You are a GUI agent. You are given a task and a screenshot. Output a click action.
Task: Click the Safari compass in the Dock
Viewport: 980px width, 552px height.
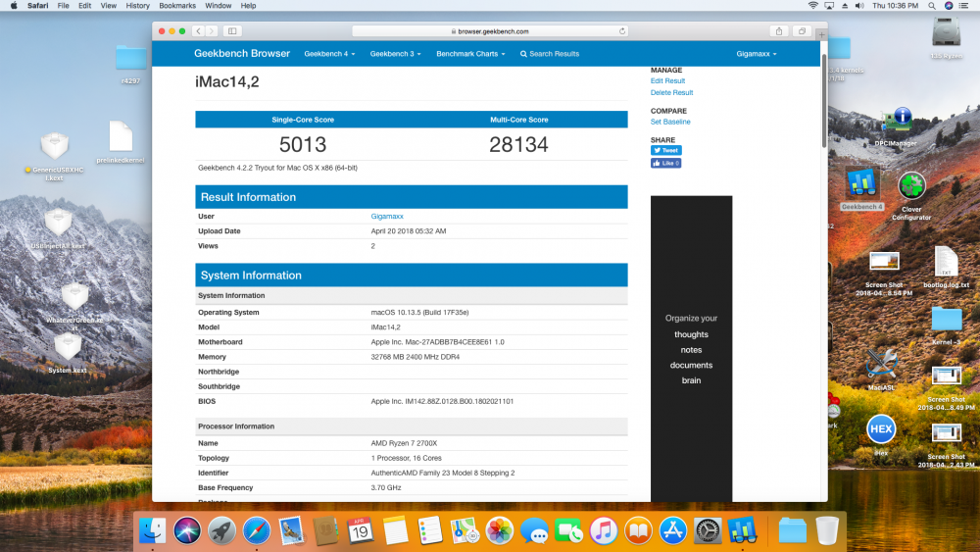256,530
